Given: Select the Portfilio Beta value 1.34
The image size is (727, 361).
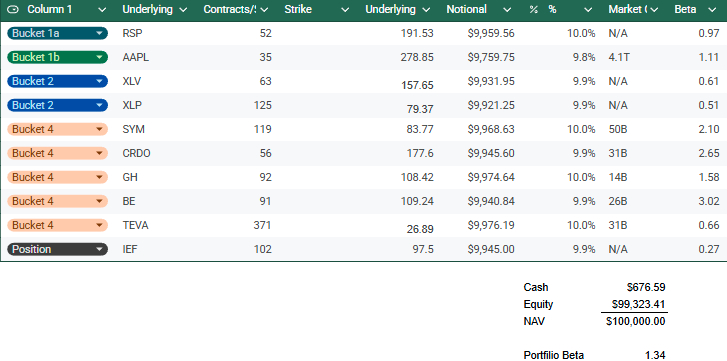Looking at the screenshot, I should (x=655, y=355).
